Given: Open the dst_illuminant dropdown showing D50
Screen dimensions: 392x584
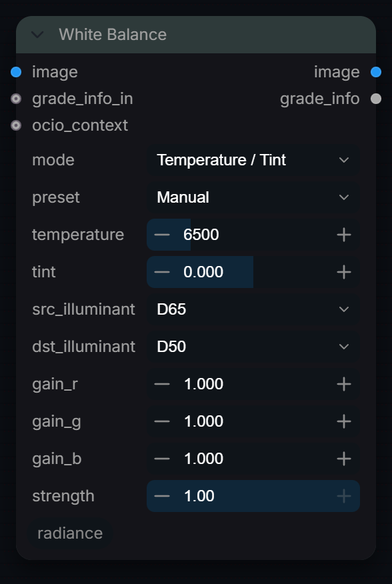Looking at the screenshot, I should tap(253, 347).
